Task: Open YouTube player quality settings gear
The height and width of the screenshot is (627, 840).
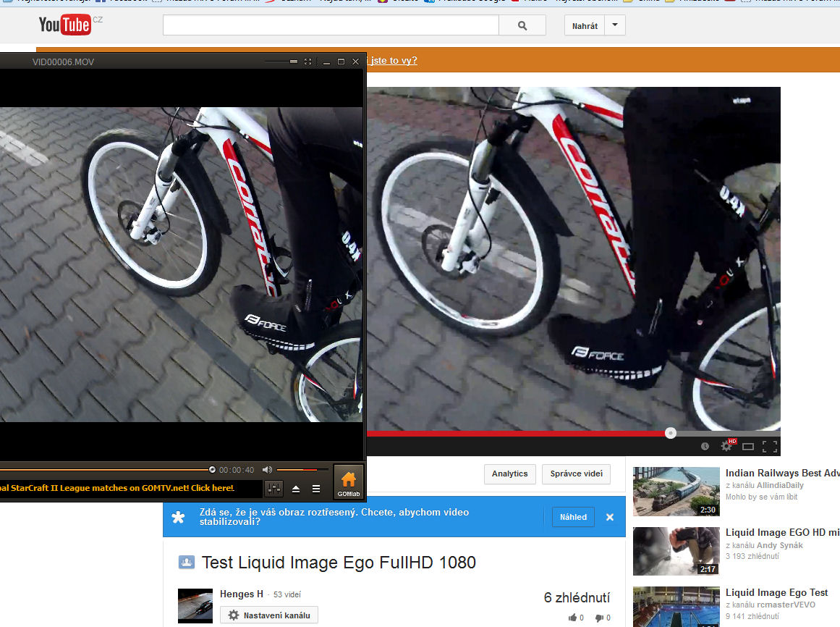Action: tap(726, 446)
